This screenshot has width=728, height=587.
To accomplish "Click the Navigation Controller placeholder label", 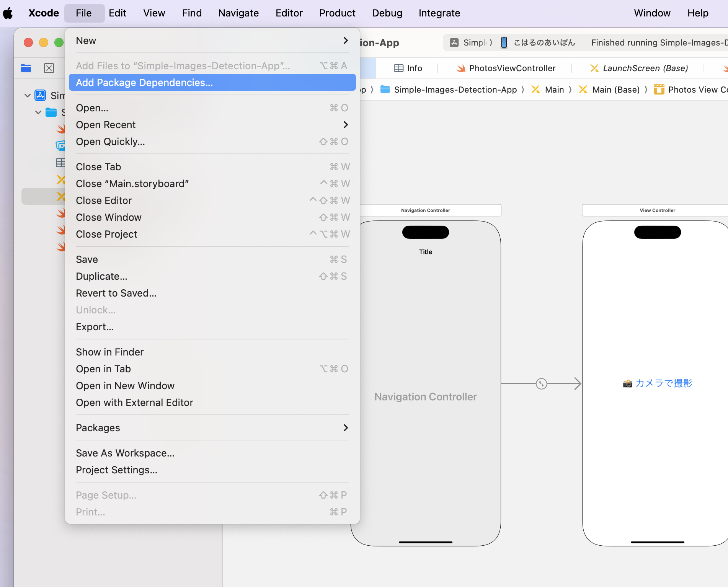I will 426,397.
